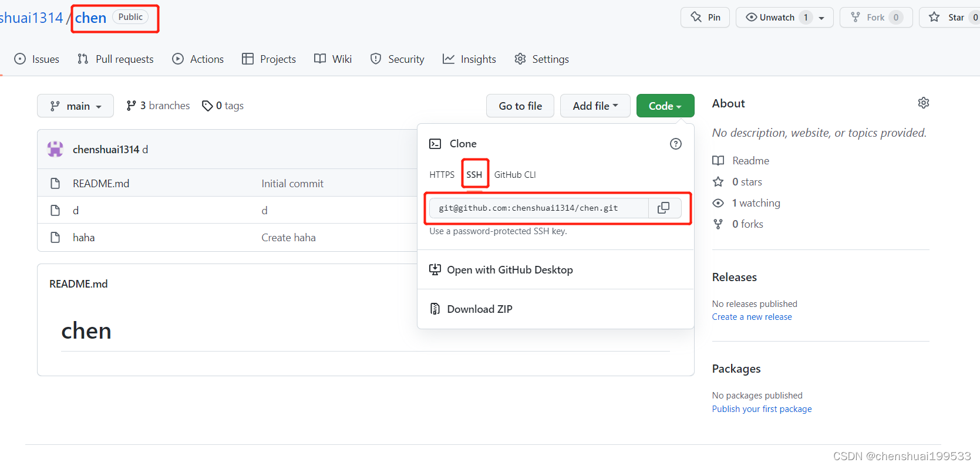This screenshot has height=466, width=980.
Task: Open the Initial commit message link
Action: (292, 184)
